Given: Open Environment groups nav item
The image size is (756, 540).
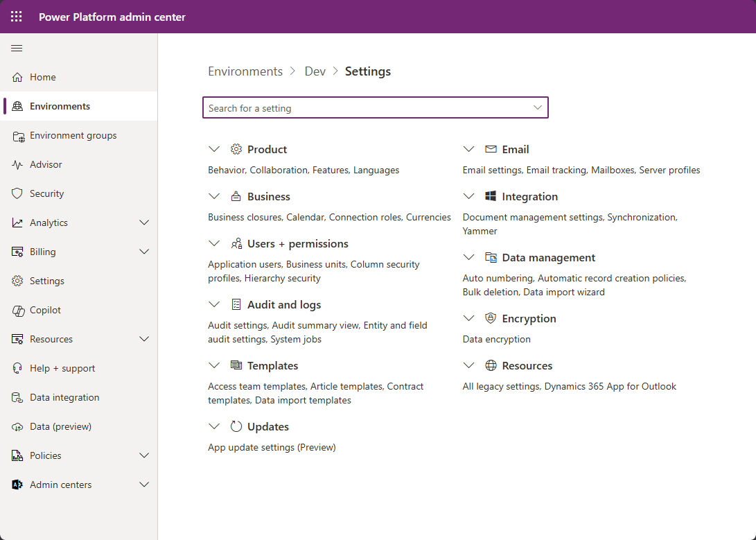Looking at the screenshot, I should 78,135.
